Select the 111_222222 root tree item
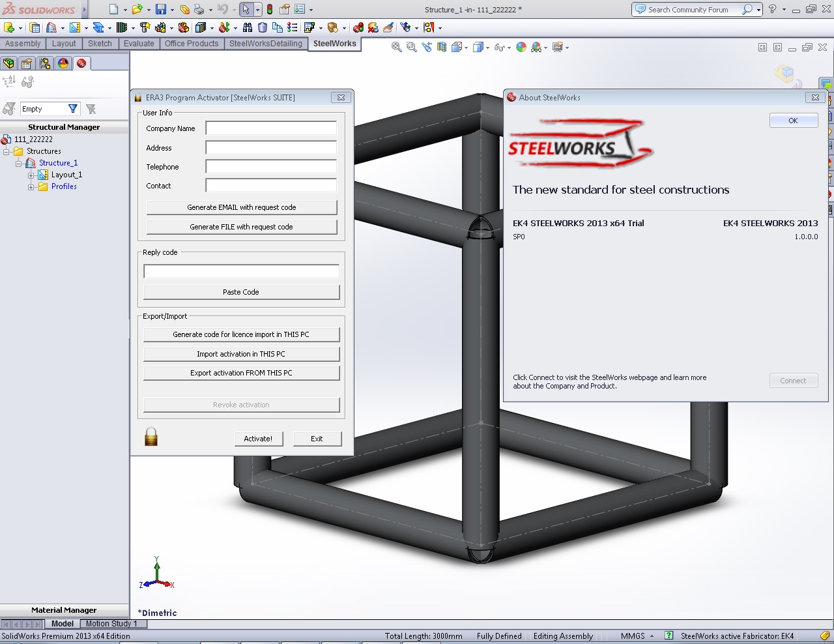This screenshot has width=834, height=644. coord(33,139)
